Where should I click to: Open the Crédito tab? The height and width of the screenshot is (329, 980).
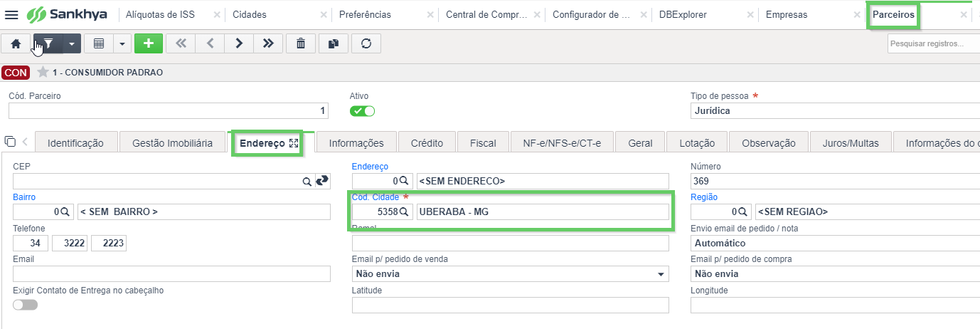pos(427,143)
